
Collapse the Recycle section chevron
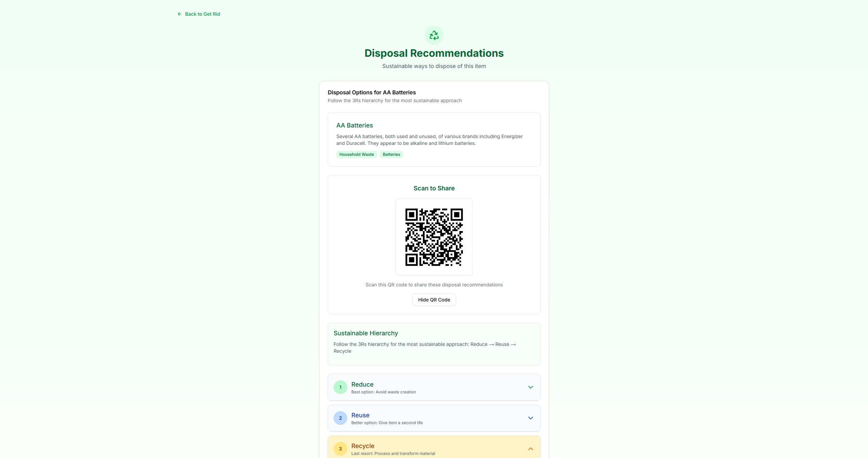[530, 449]
